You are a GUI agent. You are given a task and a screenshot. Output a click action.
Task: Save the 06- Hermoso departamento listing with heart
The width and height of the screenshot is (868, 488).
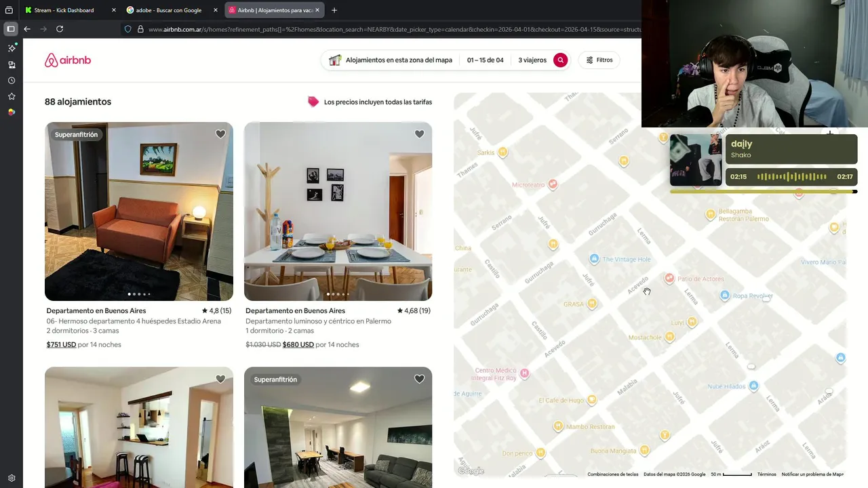click(x=220, y=134)
